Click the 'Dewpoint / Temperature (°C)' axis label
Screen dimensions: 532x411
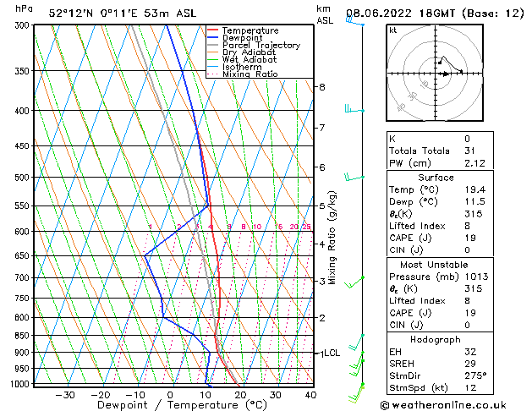coord(182,405)
